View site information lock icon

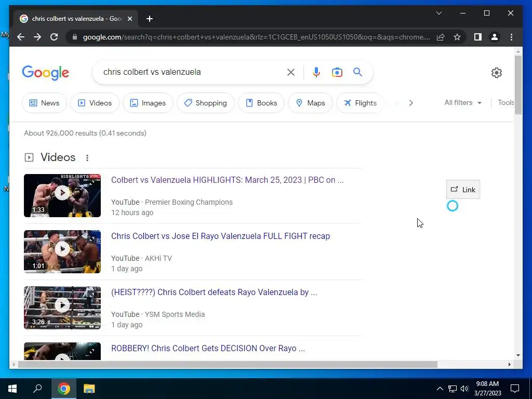(x=75, y=37)
